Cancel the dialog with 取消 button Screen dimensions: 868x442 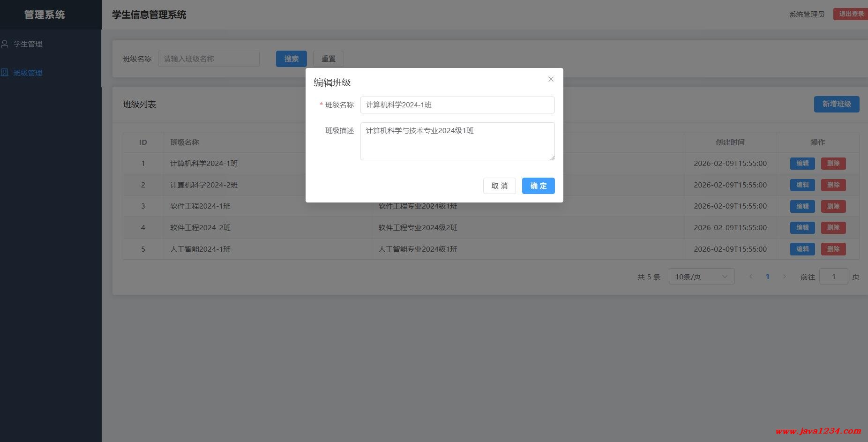coord(499,186)
